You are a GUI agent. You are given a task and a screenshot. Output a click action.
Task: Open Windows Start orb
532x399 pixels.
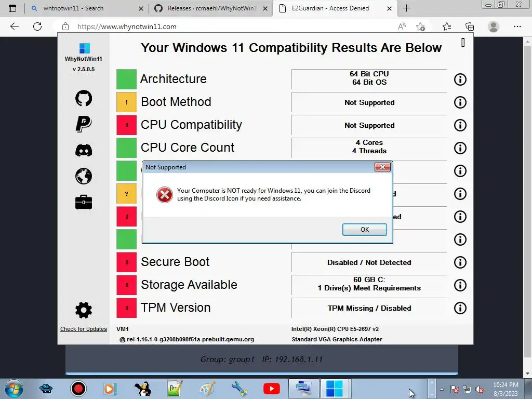[14, 389]
